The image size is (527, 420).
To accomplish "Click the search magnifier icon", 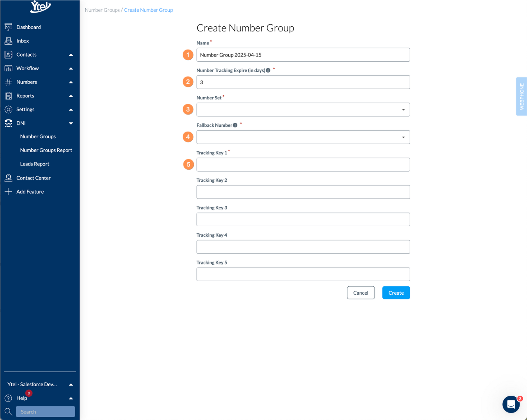I will click(8, 412).
